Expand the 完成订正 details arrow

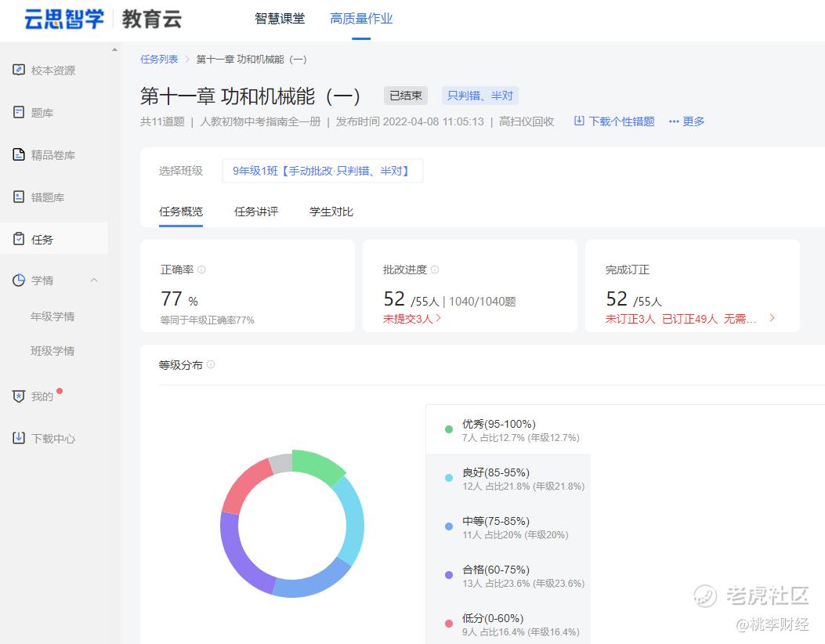pos(772,318)
